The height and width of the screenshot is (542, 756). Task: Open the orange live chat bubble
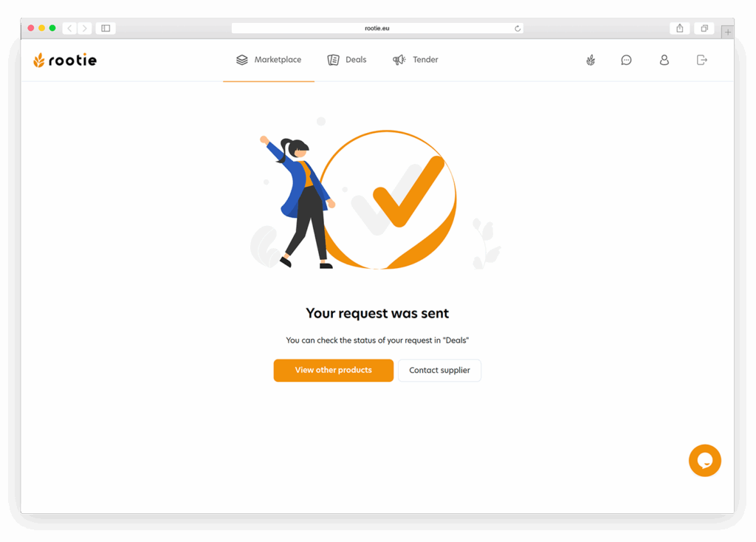(x=705, y=461)
